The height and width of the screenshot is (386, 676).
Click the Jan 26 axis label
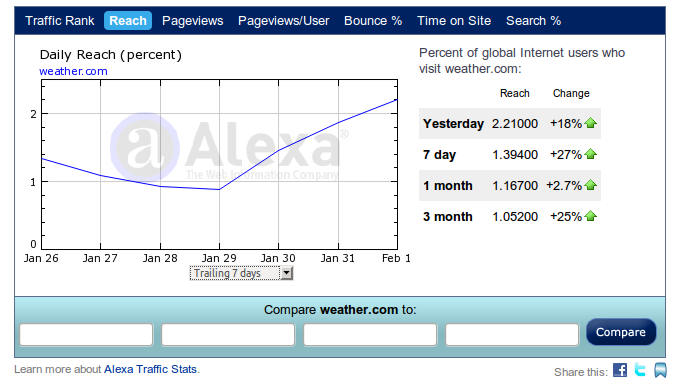(x=41, y=258)
